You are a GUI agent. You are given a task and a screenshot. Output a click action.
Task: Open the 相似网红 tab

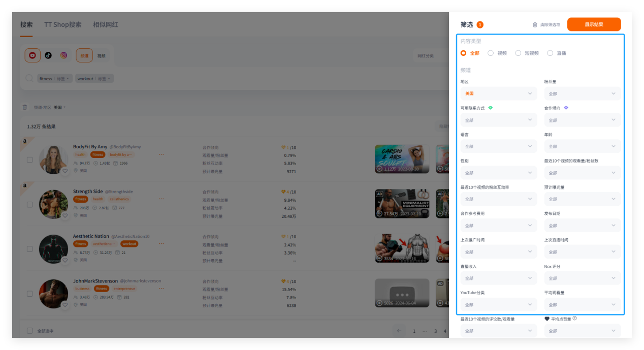pyautogui.click(x=105, y=24)
